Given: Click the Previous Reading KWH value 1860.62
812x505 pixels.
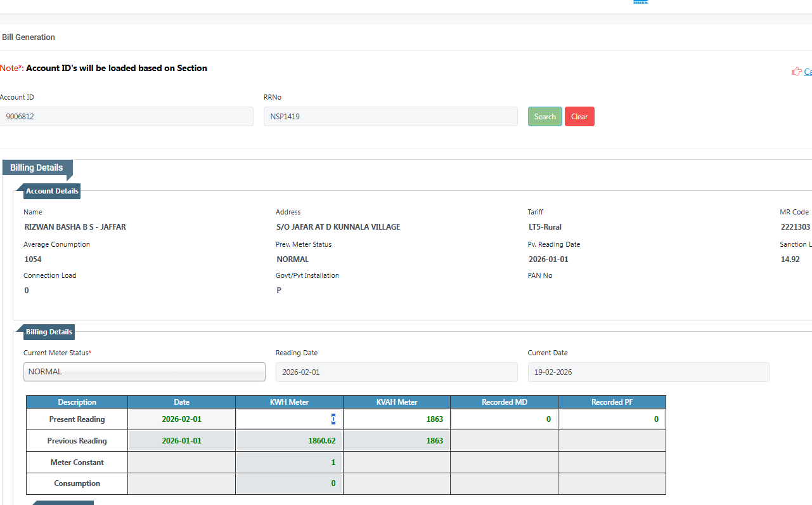Looking at the screenshot, I should coord(289,441).
